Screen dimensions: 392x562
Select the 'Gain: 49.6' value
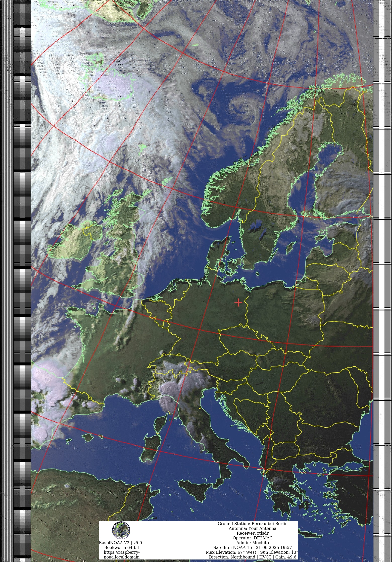[286, 557]
